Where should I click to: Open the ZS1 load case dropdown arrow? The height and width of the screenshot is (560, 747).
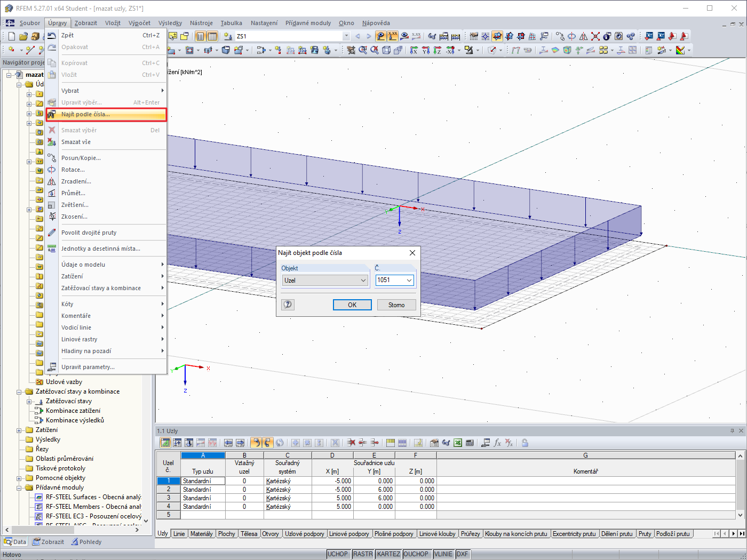click(x=346, y=36)
